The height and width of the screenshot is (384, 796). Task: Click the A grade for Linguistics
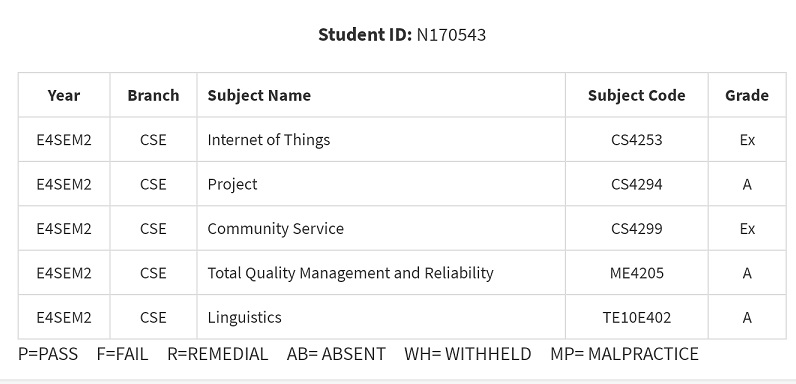(x=747, y=317)
